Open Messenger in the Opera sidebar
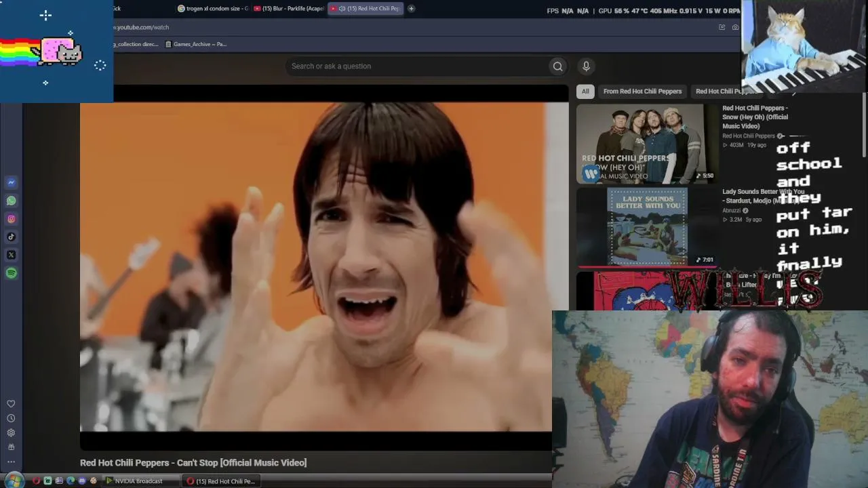 point(11,182)
